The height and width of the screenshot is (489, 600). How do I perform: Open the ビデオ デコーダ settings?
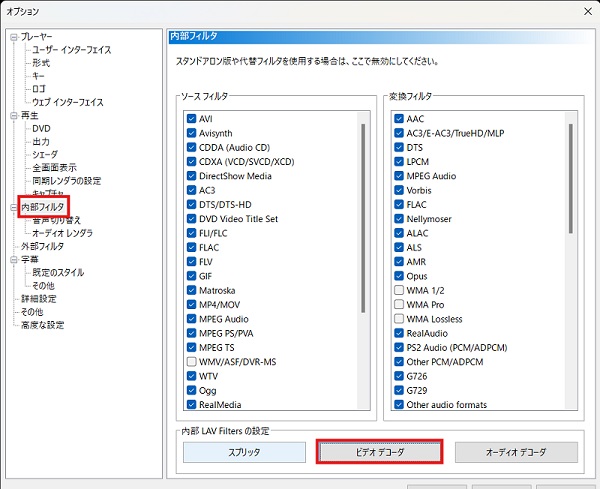tap(380, 452)
